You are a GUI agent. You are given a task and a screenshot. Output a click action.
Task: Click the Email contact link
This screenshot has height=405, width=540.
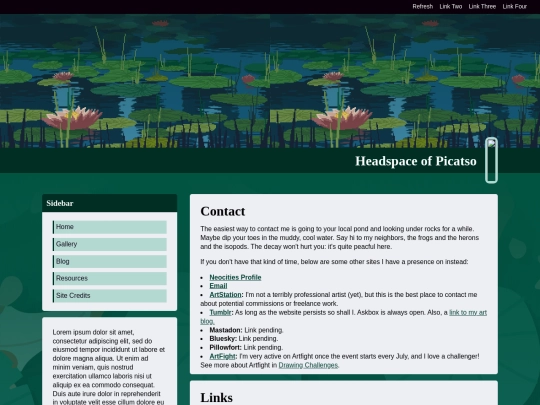[218, 286]
